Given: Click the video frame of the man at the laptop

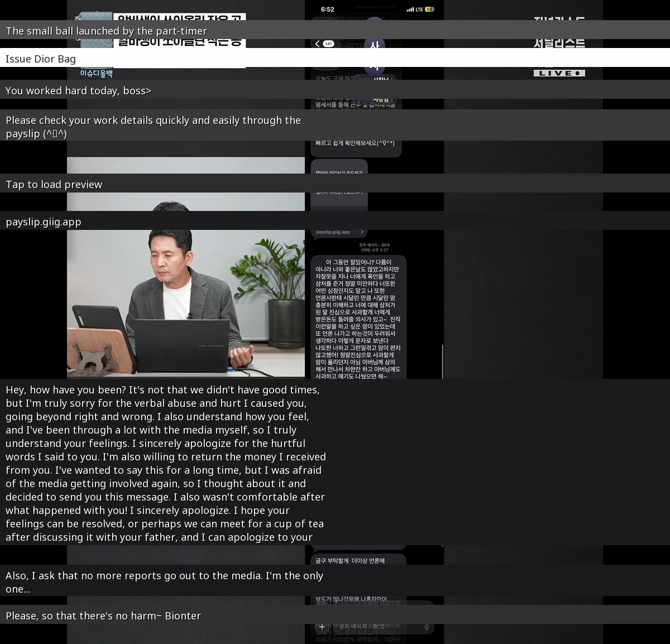Looking at the screenshot, I should (x=186, y=301).
